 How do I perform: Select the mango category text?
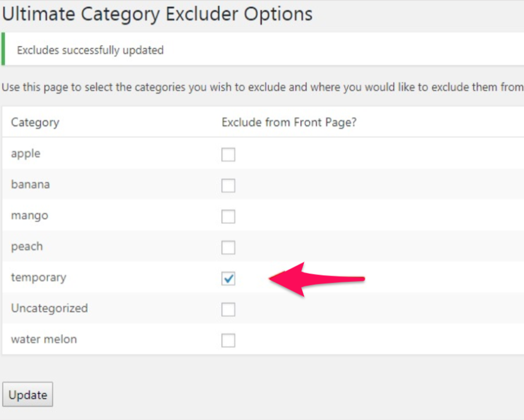30,216
